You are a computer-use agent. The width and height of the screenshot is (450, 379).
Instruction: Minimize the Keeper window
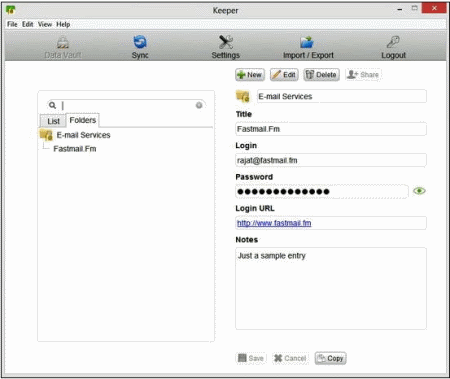pos(400,9)
